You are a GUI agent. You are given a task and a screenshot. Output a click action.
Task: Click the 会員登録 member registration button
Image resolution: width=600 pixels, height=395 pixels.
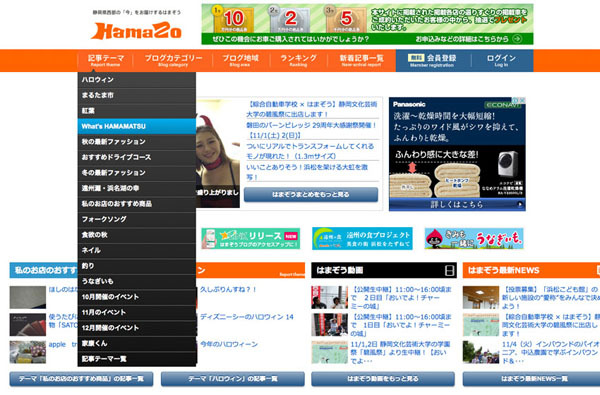coord(433,60)
